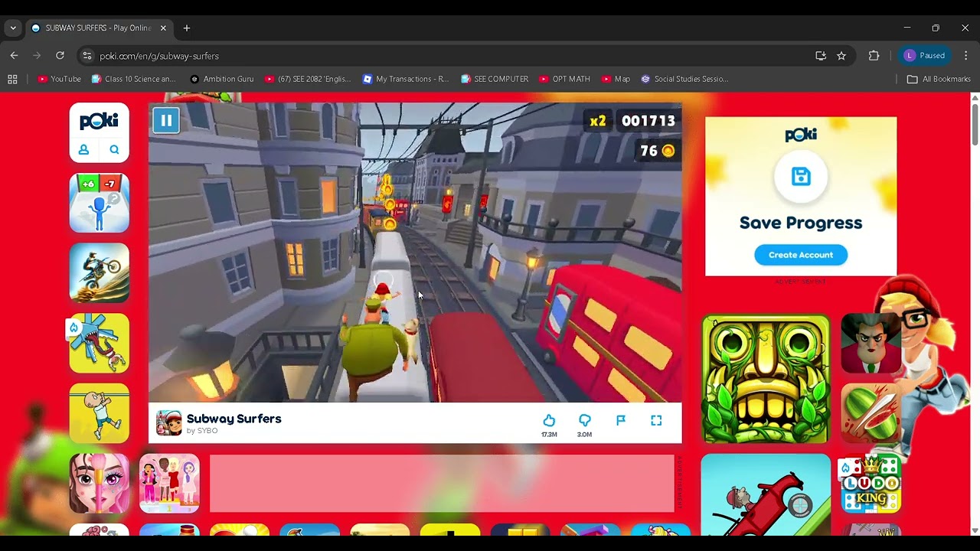Image resolution: width=980 pixels, height=551 pixels.
Task: Open the Social Studies Session bookmark
Action: tap(684, 79)
